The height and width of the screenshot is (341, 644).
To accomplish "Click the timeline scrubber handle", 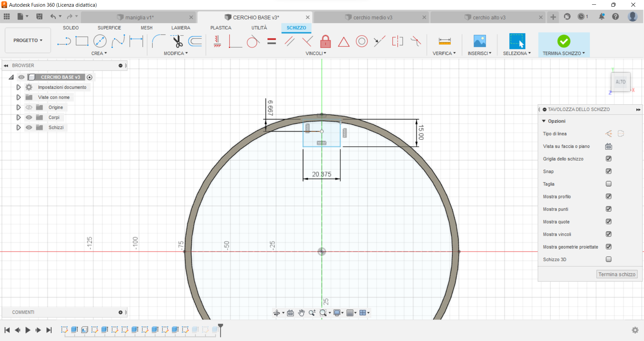I will click(221, 326).
